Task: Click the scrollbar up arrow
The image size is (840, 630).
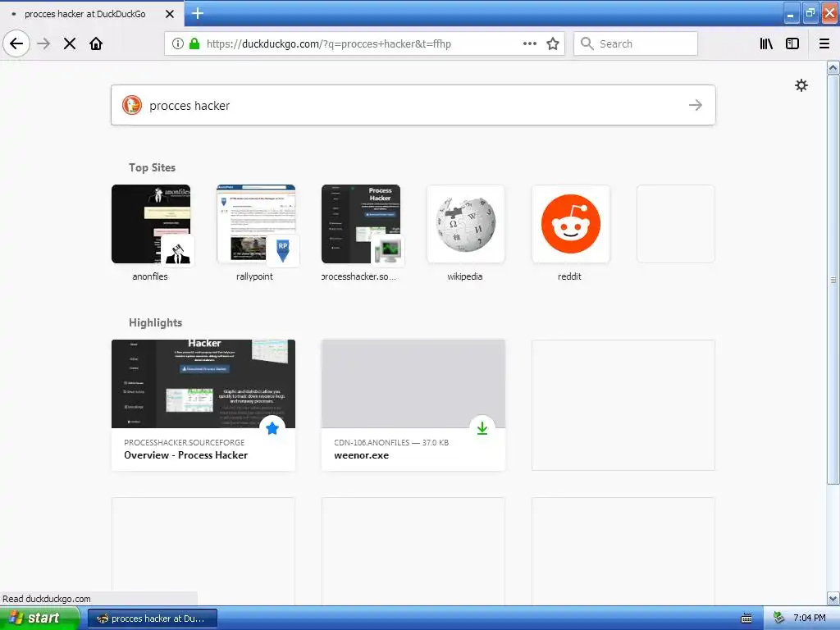Action: [833, 67]
